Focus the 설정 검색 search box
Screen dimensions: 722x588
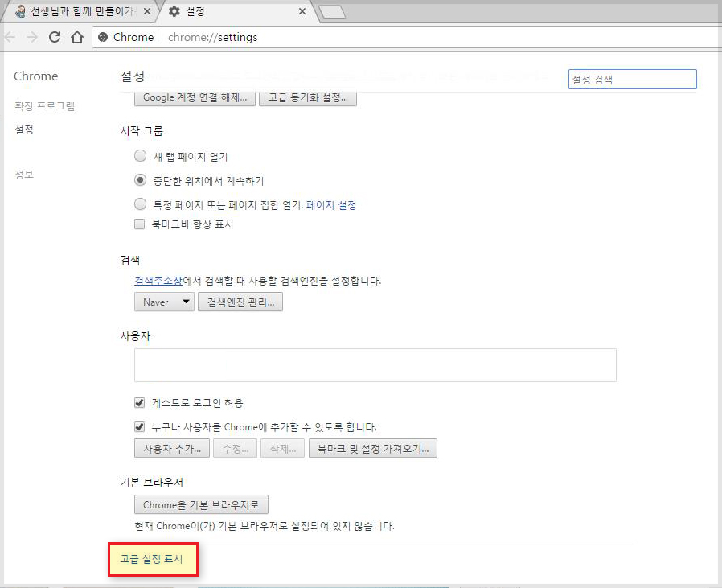pos(632,80)
